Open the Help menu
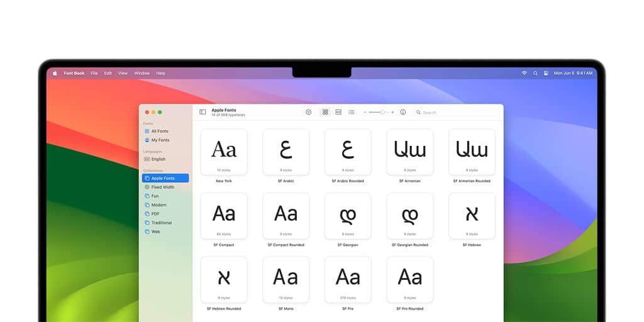The width and height of the screenshot is (644, 322). pyautogui.click(x=160, y=73)
